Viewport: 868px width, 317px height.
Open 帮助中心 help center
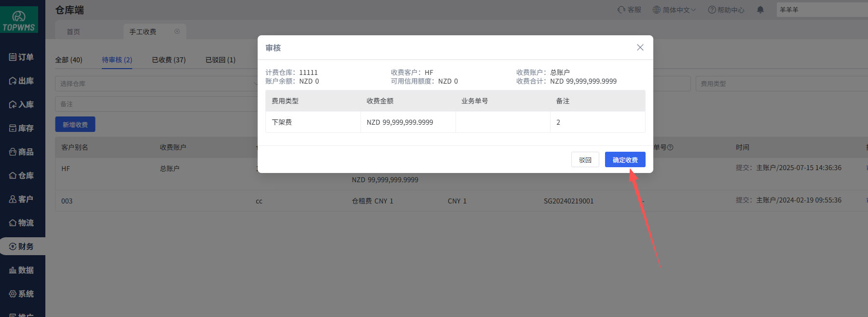pos(726,10)
